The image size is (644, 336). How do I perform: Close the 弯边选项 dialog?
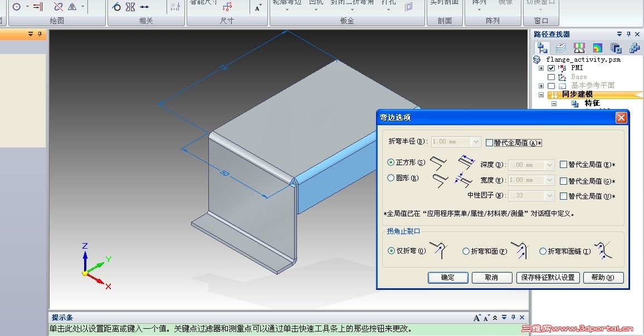pyautogui.click(x=621, y=118)
